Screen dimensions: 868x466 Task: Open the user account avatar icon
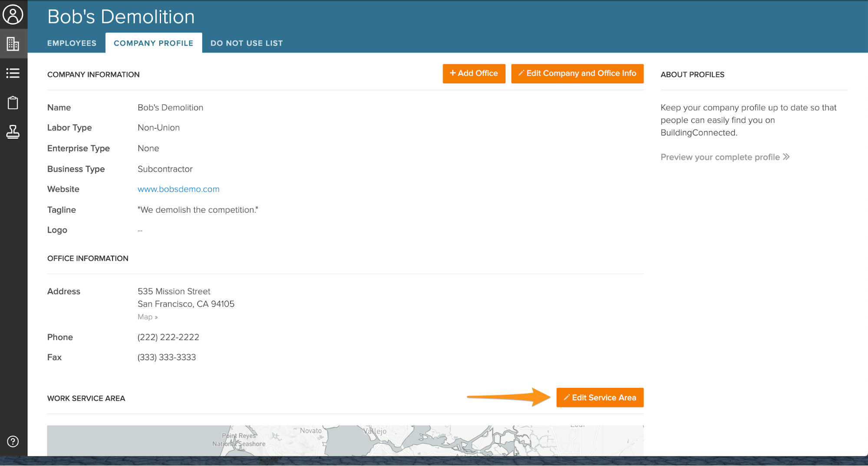coord(13,14)
